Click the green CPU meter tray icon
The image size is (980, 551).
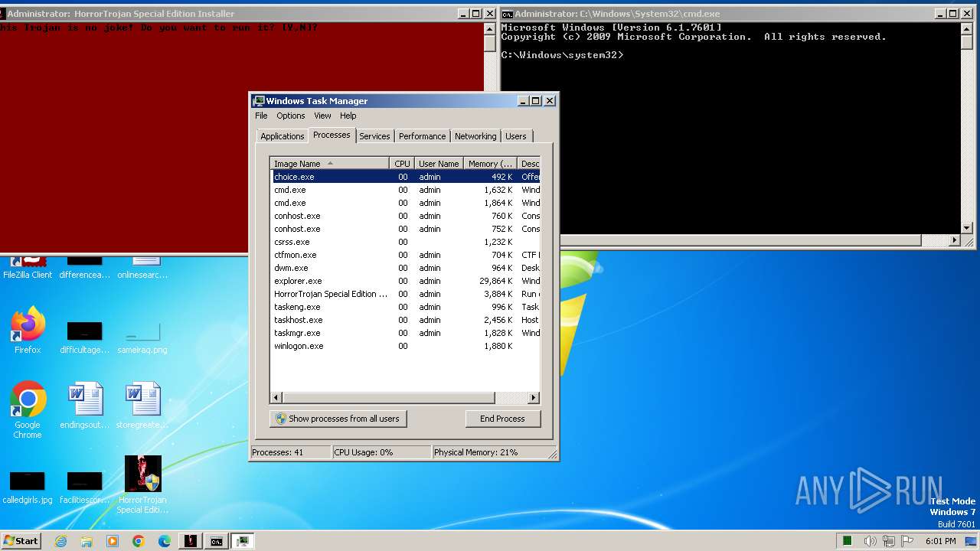click(848, 541)
